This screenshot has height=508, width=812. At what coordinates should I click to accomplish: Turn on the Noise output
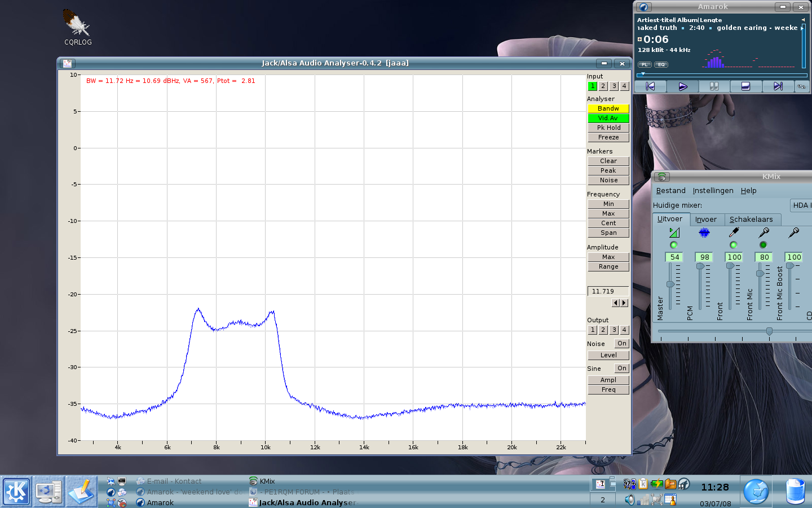click(x=621, y=344)
